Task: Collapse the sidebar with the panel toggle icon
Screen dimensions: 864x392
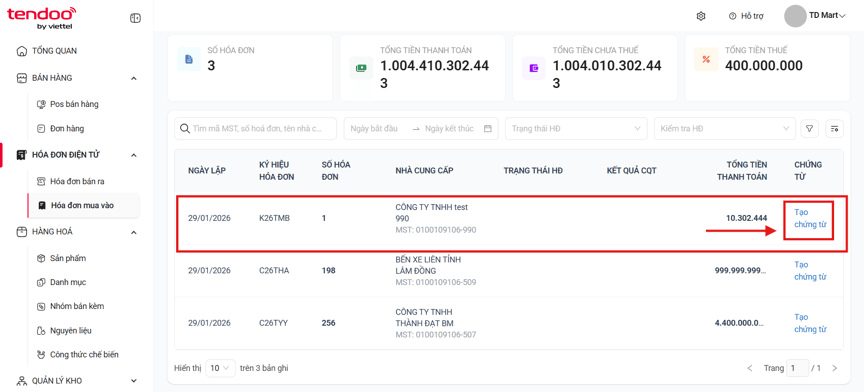Action: (135, 18)
